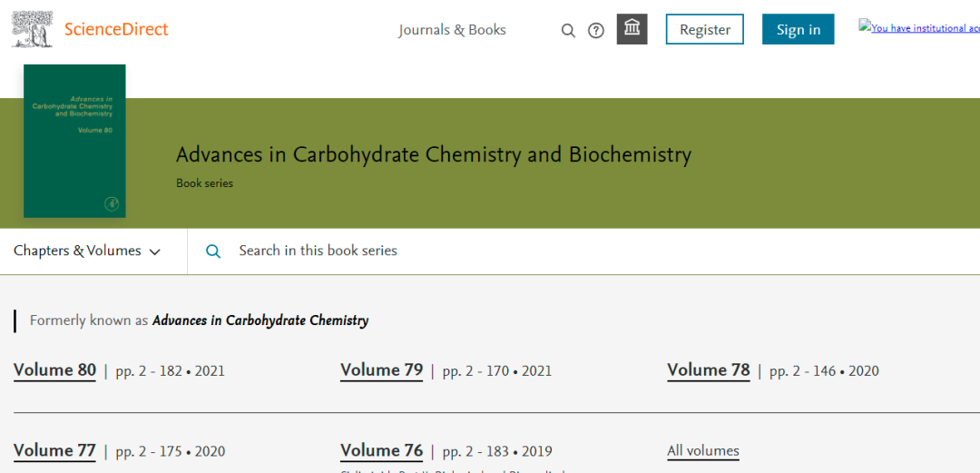Viewport: 980px width, 473px height.
Task: Open the Volume 76 link
Action: point(381,451)
